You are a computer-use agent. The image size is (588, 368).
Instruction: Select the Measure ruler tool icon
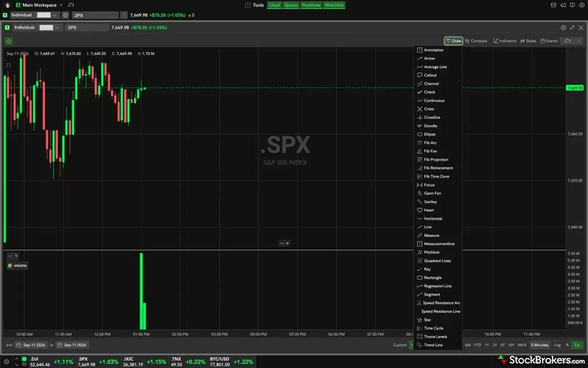pos(420,236)
